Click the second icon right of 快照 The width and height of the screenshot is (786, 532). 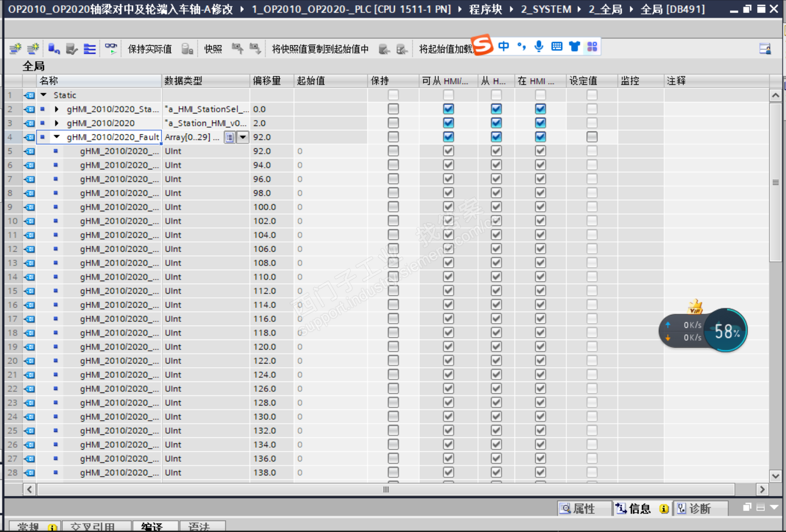(x=255, y=49)
